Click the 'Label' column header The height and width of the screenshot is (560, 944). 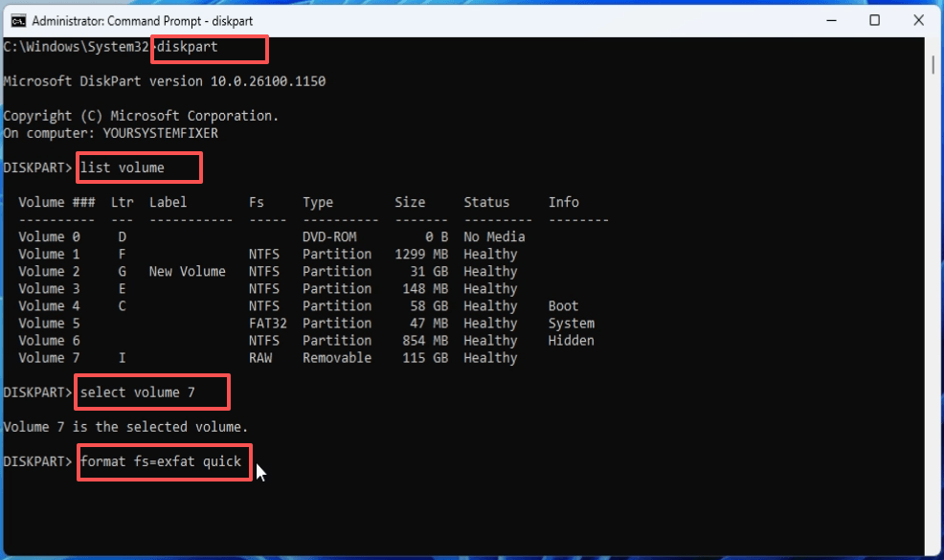tap(168, 202)
